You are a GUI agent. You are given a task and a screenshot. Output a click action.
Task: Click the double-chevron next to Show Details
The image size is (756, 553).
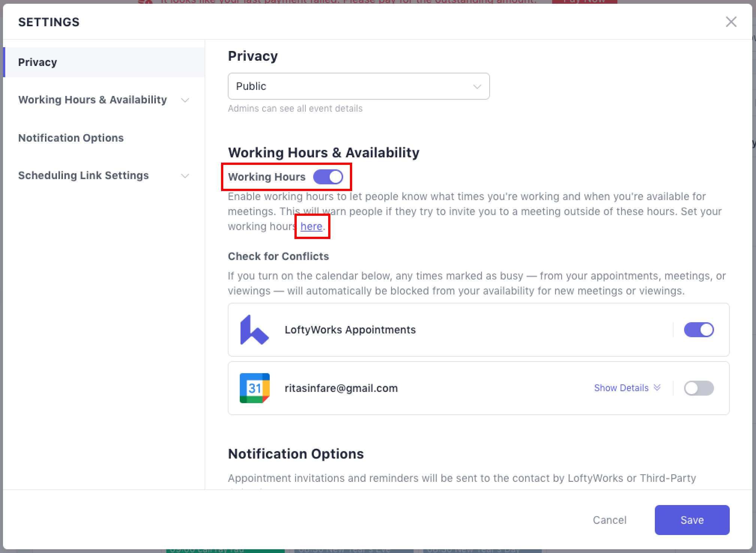pyautogui.click(x=657, y=387)
